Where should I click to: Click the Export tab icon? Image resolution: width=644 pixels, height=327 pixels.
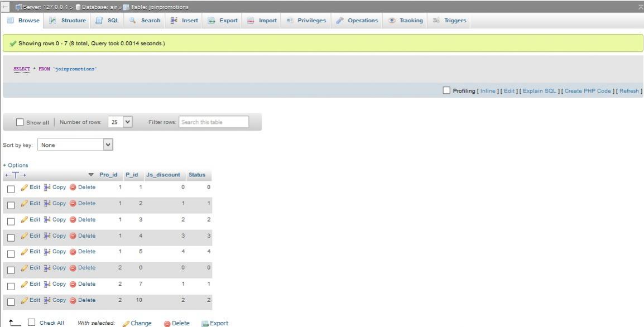[x=211, y=20]
